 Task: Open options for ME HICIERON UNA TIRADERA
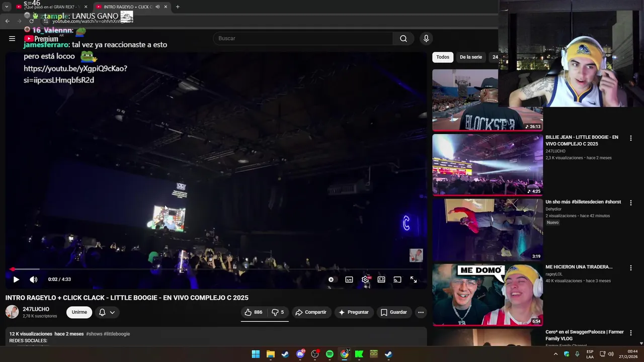click(x=630, y=268)
